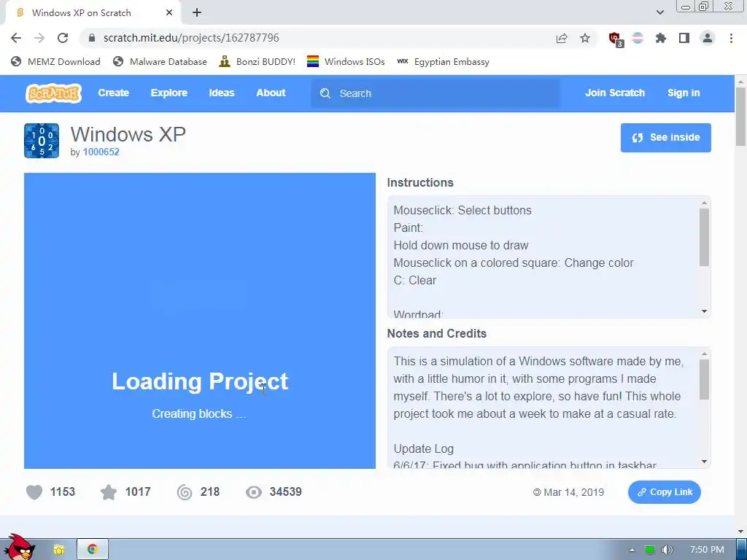The width and height of the screenshot is (747, 560).
Task: Click the Mar 14, 2019 date text
Action: [573, 492]
